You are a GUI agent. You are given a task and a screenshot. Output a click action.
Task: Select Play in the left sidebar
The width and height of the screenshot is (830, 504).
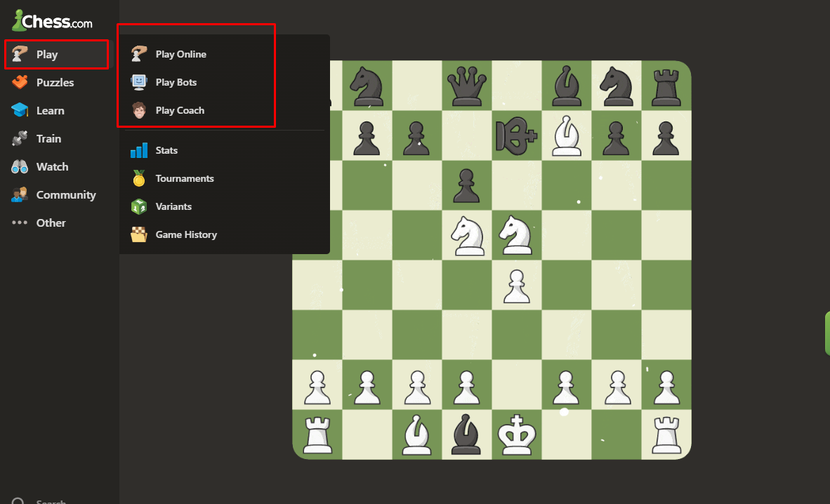tap(57, 55)
